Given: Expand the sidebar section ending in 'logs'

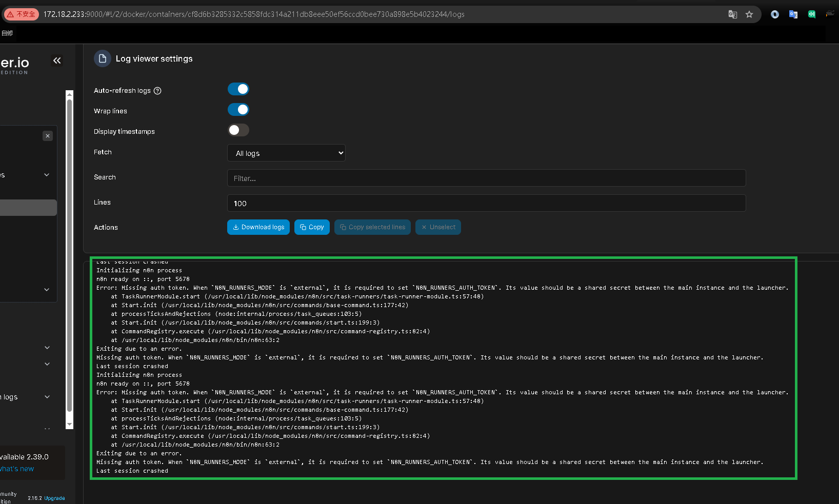Looking at the screenshot, I should pos(47,397).
